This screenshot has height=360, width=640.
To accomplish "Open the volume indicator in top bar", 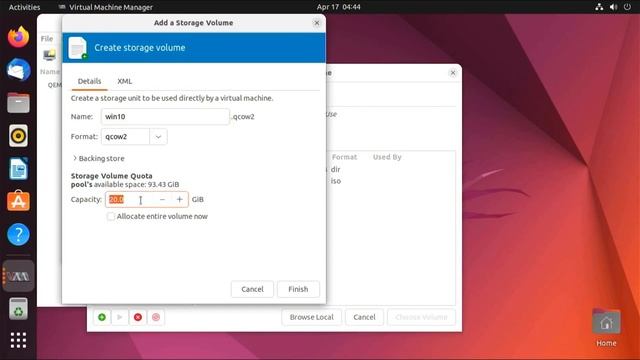I will point(613,7).
